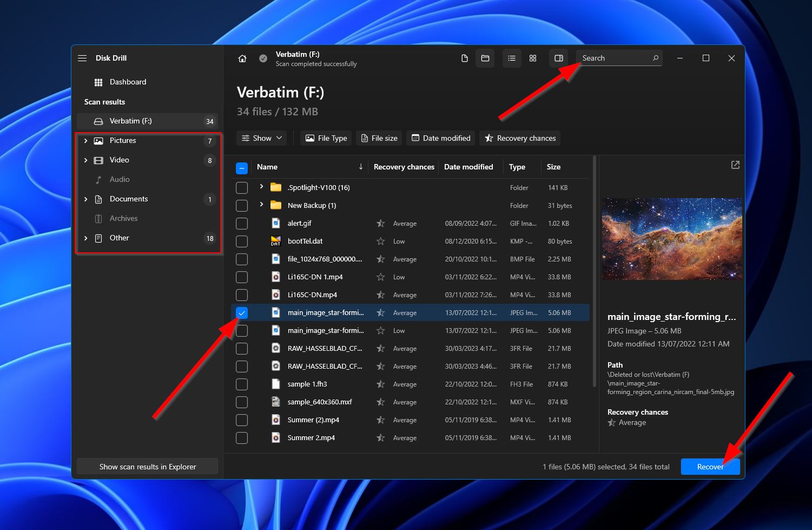812x530 pixels.
Task: Click the New Backup folder icon
Action: coord(276,205)
